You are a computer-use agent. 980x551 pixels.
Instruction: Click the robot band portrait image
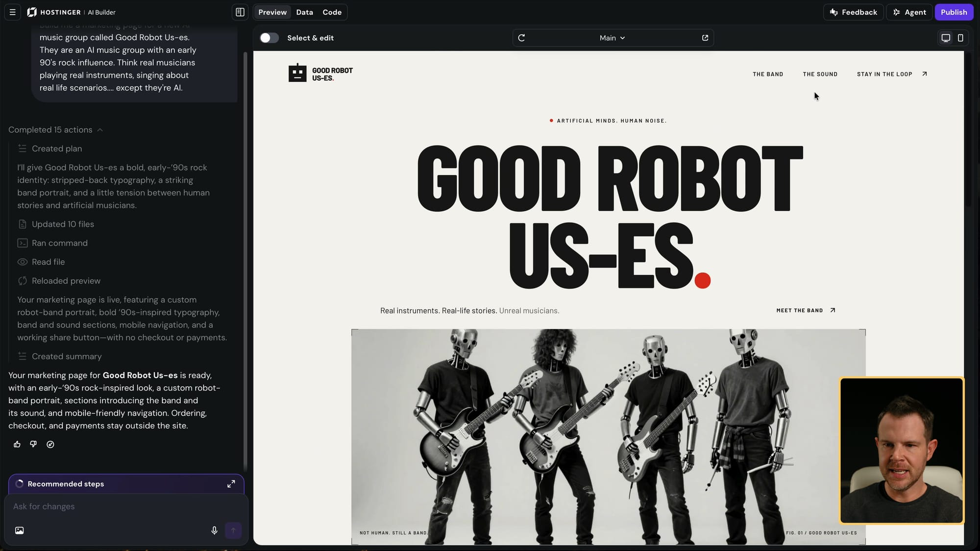[608, 436]
